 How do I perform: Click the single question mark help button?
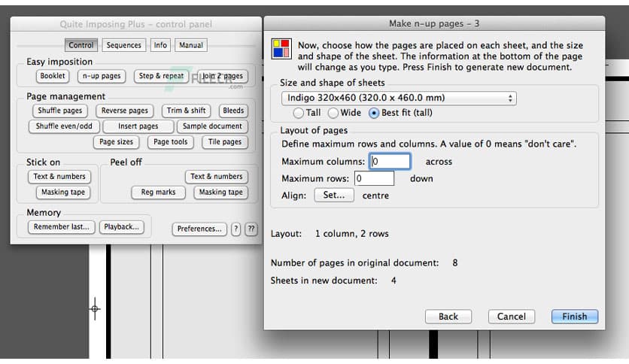tap(235, 229)
